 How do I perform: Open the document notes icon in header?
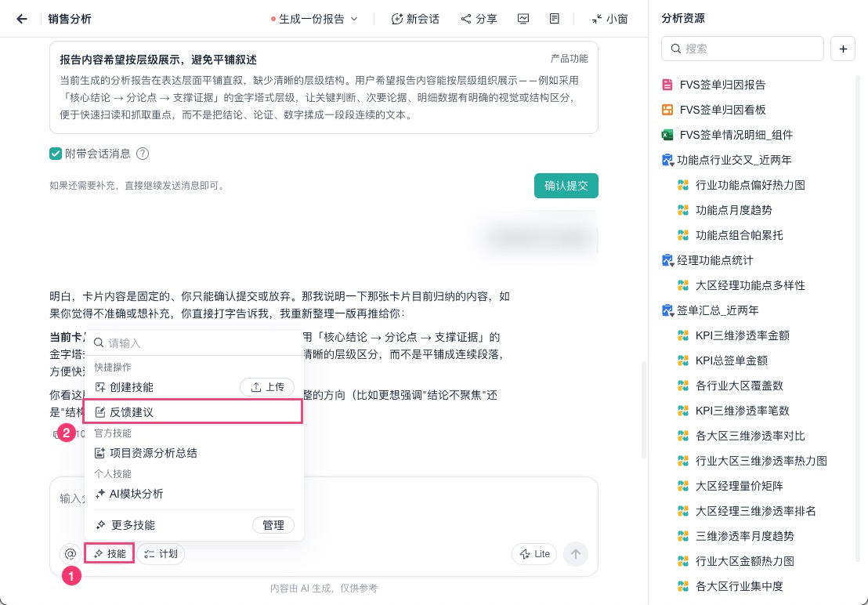[x=554, y=19]
